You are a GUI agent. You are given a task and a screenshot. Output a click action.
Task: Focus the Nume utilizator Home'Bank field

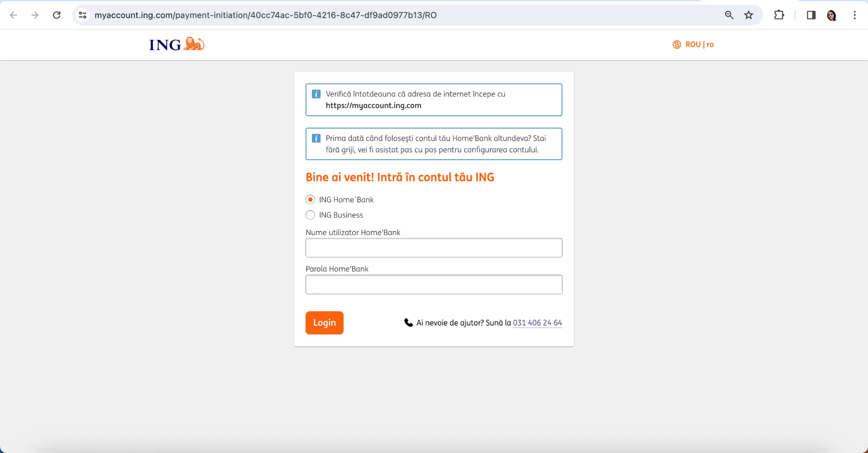point(434,248)
